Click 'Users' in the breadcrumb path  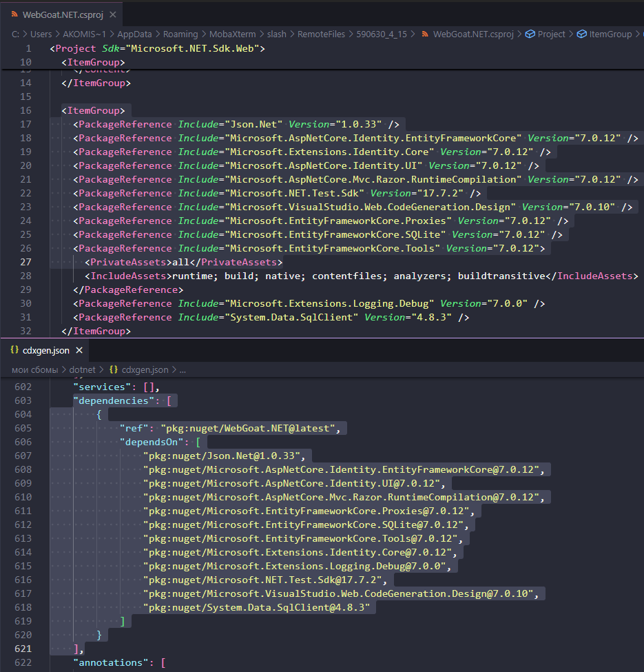(x=41, y=34)
